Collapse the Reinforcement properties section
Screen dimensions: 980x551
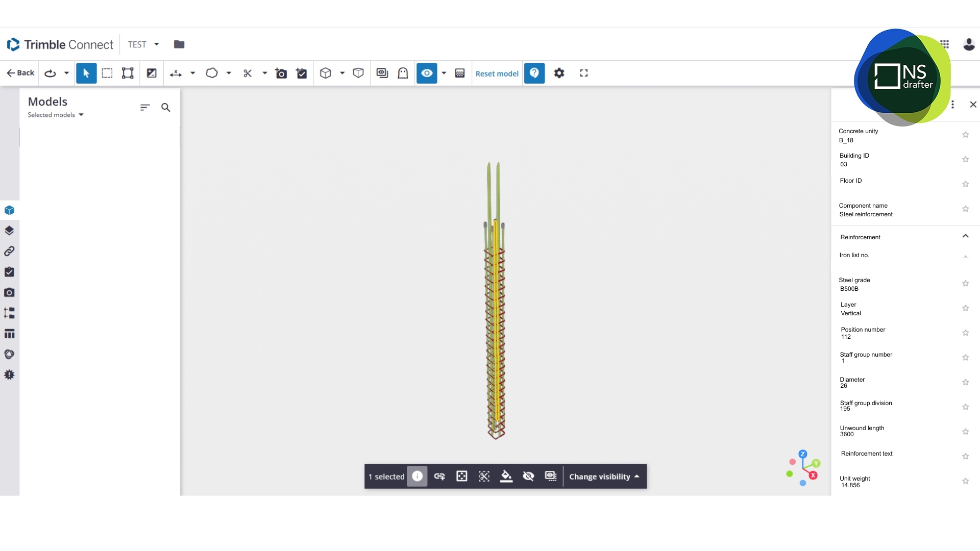coord(966,236)
